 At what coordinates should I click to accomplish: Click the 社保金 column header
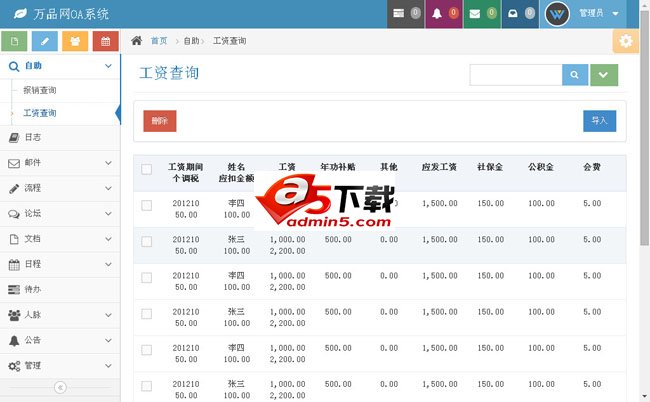[490, 167]
